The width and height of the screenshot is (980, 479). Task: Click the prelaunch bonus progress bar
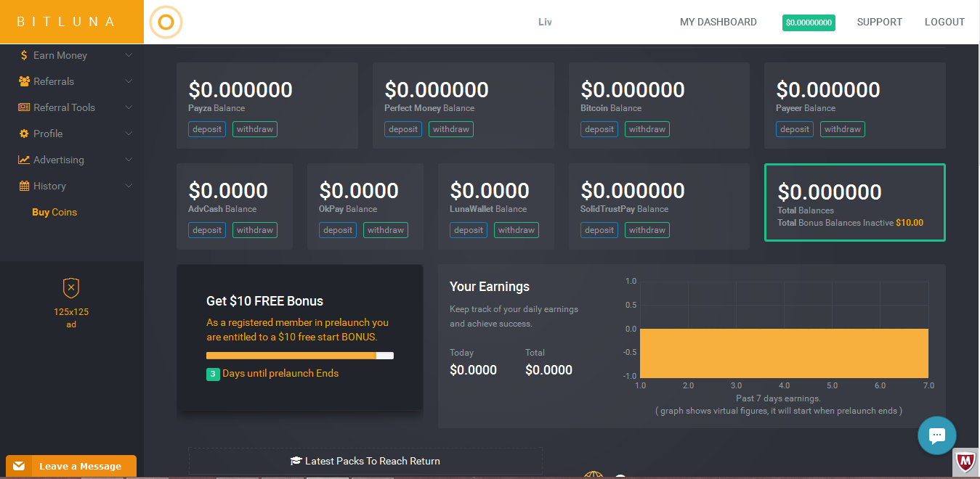(x=300, y=356)
